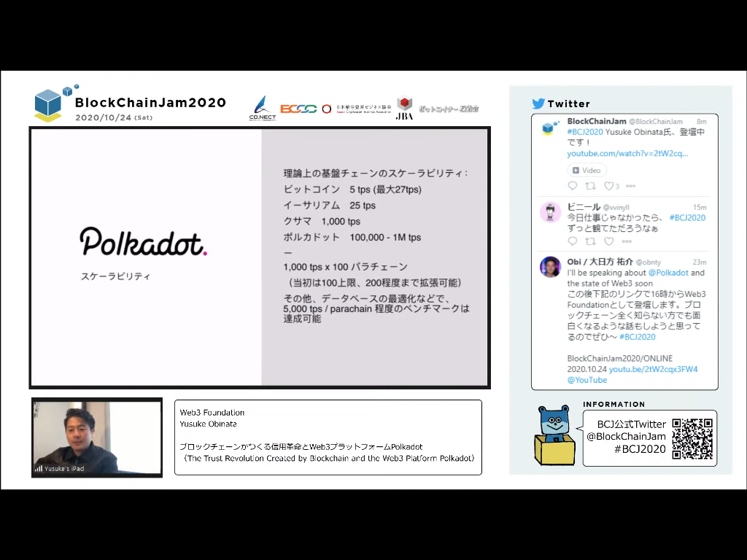Reply to the BlockChainJam tweet
This screenshot has height=560, width=747.
pos(573,186)
